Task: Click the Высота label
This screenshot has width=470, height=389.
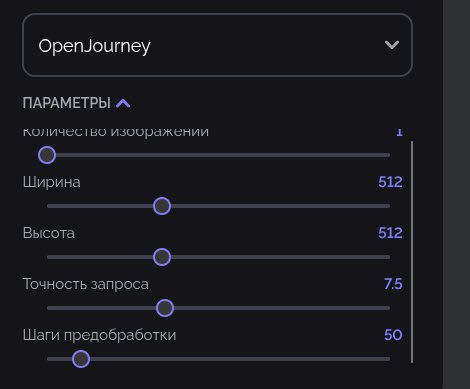Action: (49, 233)
